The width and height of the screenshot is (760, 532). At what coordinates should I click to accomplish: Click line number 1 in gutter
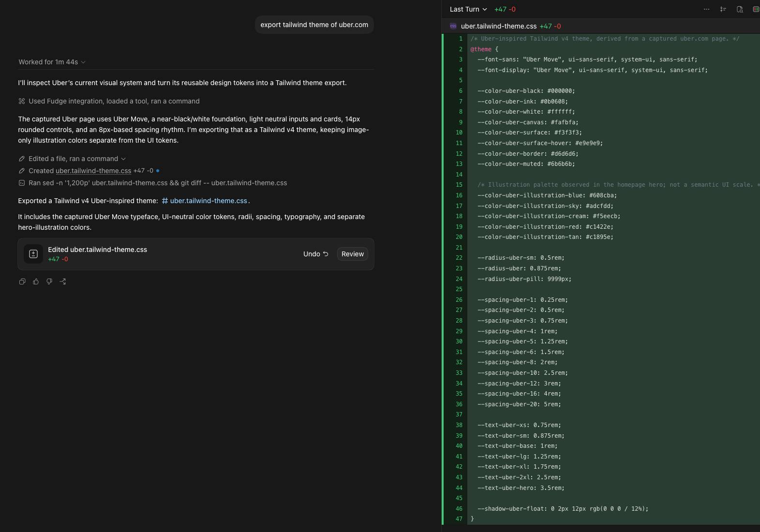point(461,39)
